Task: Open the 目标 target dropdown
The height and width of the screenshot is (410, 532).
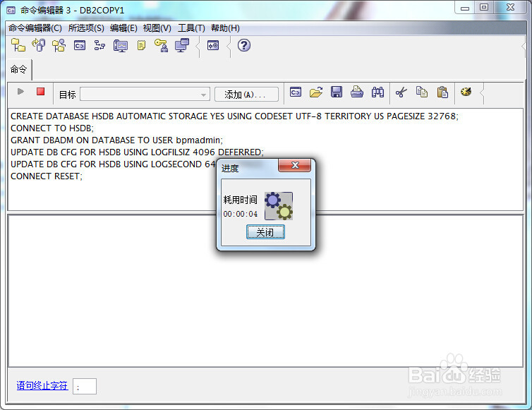Action: [x=145, y=95]
